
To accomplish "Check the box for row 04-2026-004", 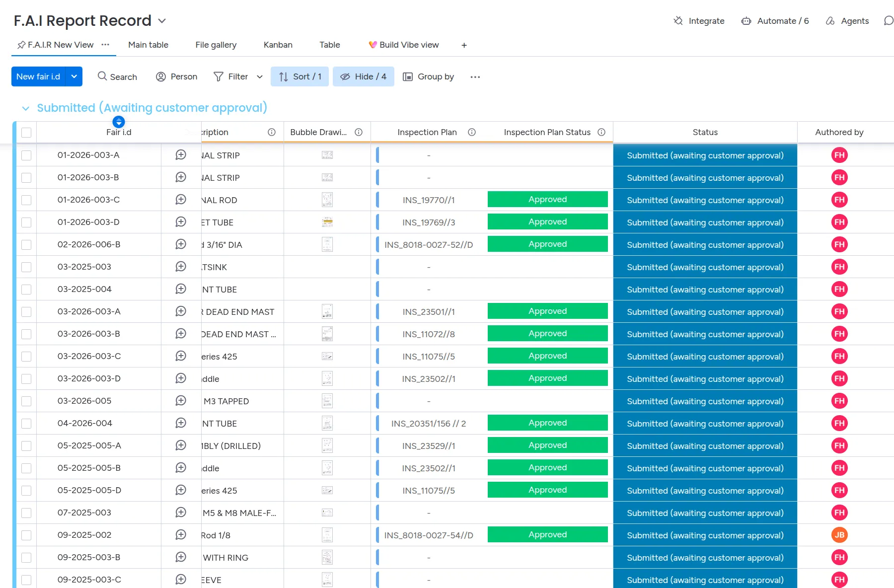I will click(x=26, y=424).
